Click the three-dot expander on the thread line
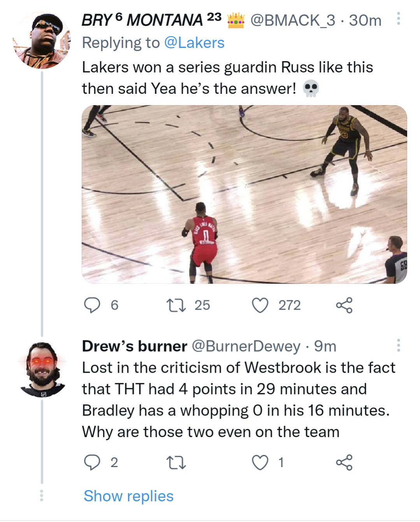Viewport: 420px width, 522px height. click(x=42, y=496)
